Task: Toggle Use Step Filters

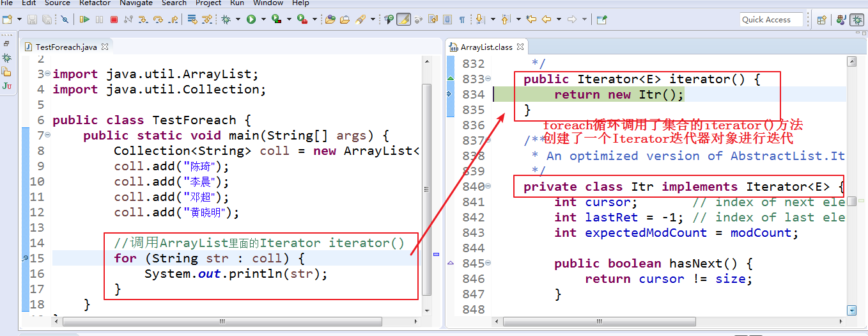Action: click(206, 20)
